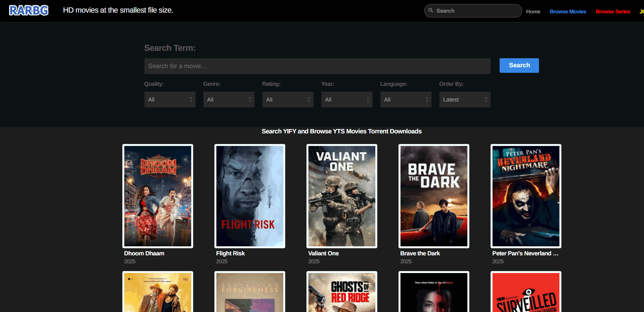Open the Valiant One poster
This screenshot has width=644, height=312.
tap(342, 196)
